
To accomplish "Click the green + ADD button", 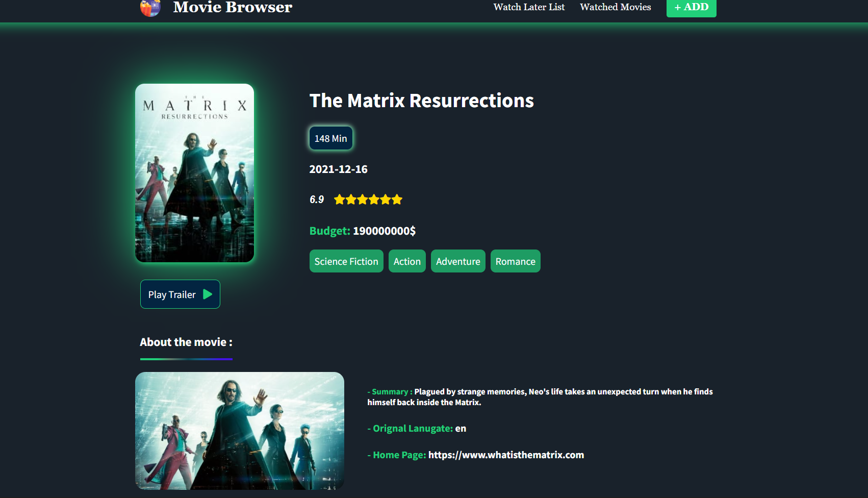I will tap(692, 8).
